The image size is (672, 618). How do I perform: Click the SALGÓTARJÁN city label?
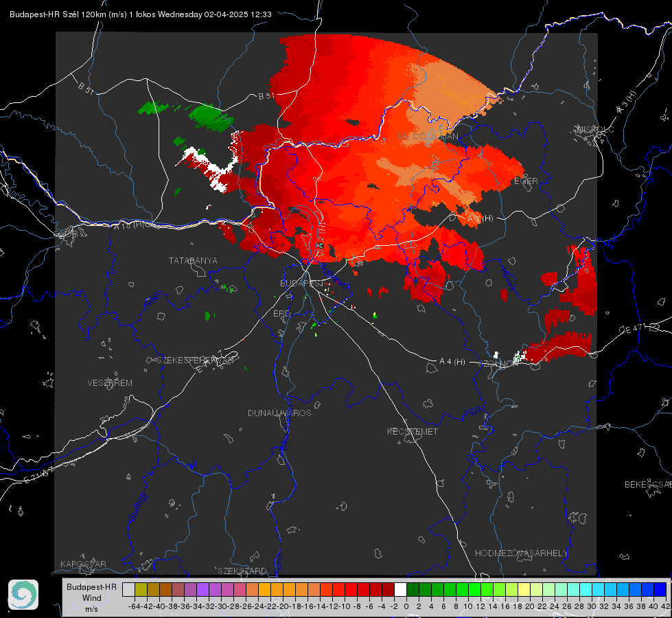427,137
